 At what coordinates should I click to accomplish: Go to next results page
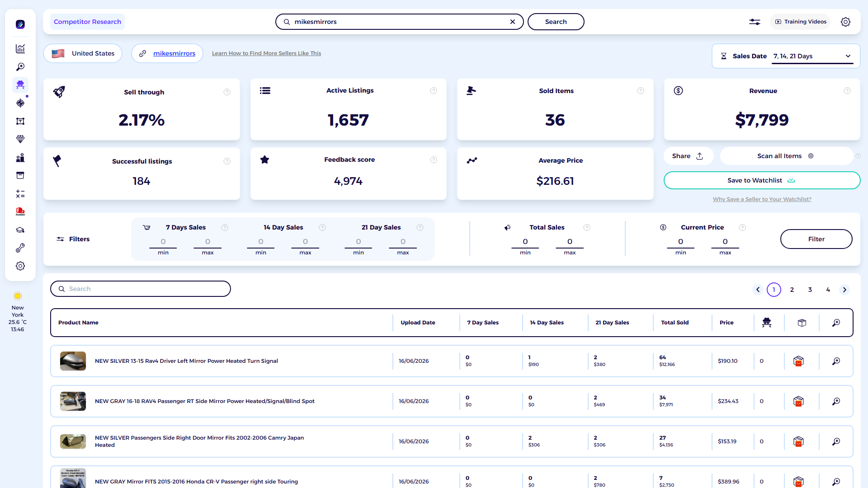tap(844, 290)
